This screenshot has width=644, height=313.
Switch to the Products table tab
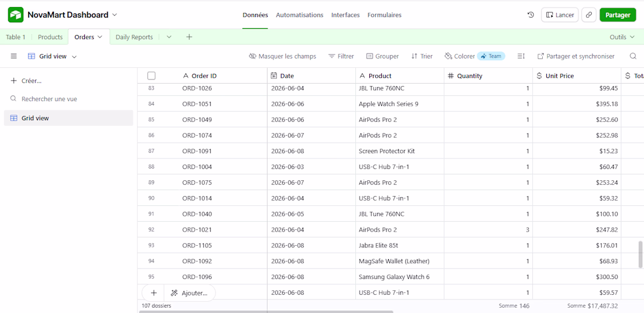pyautogui.click(x=50, y=37)
